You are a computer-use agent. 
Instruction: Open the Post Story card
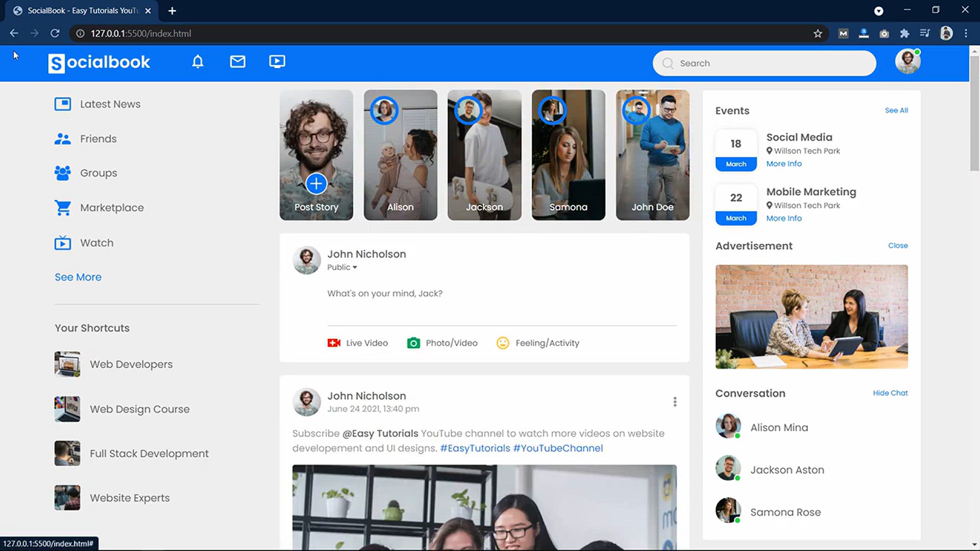click(x=316, y=155)
